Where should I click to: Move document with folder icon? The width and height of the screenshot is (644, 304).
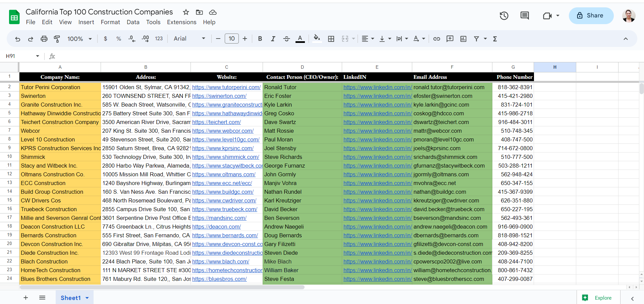(199, 12)
